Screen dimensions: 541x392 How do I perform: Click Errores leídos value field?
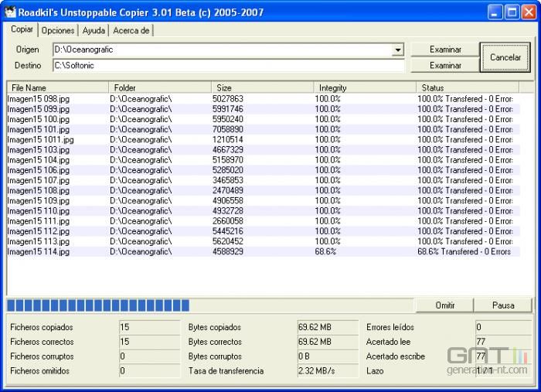503,327
